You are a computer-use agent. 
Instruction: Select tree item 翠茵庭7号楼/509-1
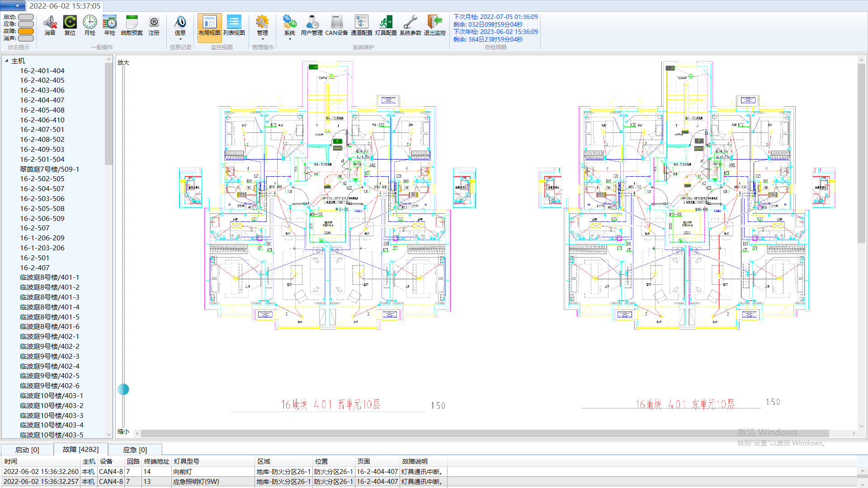(x=49, y=169)
